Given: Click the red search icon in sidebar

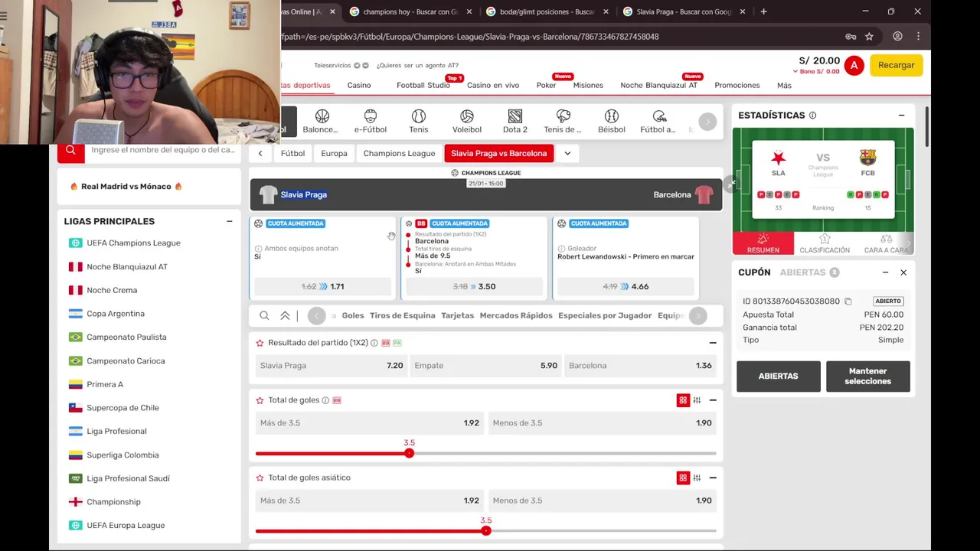Looking at the screenshot, I should 70,151.
